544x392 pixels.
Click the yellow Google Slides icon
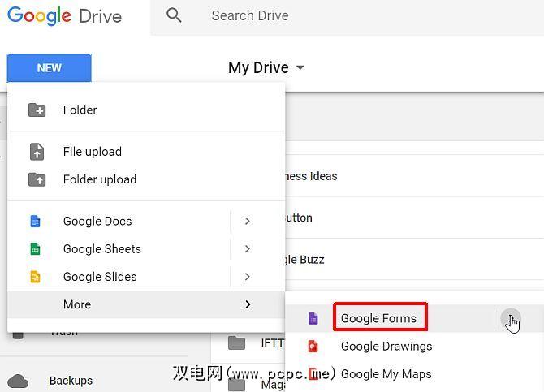click(35, 277)
